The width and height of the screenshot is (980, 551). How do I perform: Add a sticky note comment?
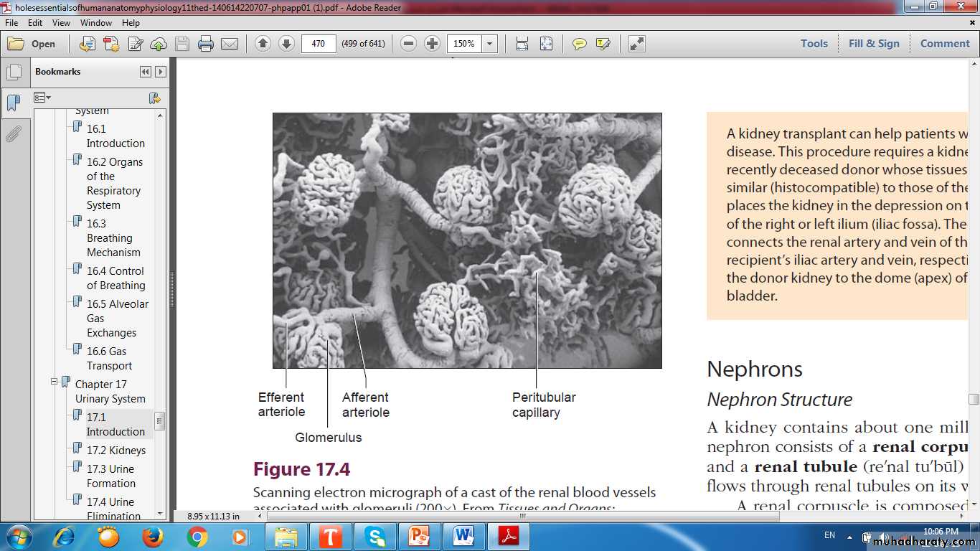579,44
